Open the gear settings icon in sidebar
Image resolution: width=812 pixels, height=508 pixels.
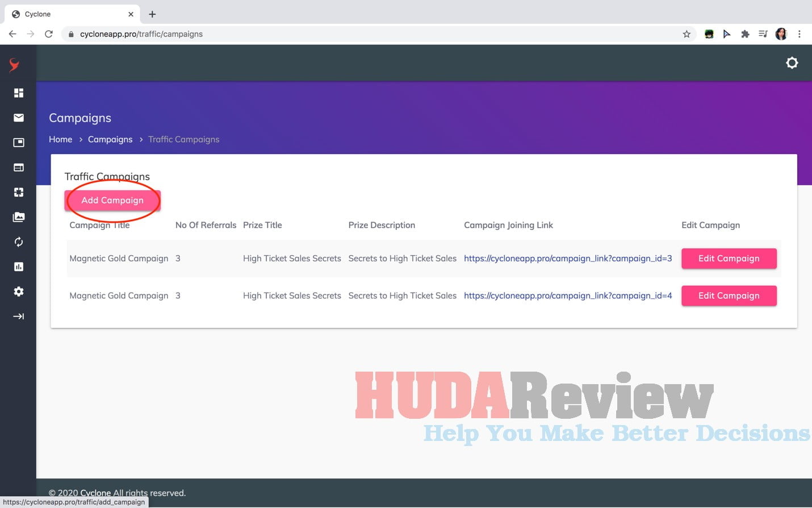tap(19, 292)
